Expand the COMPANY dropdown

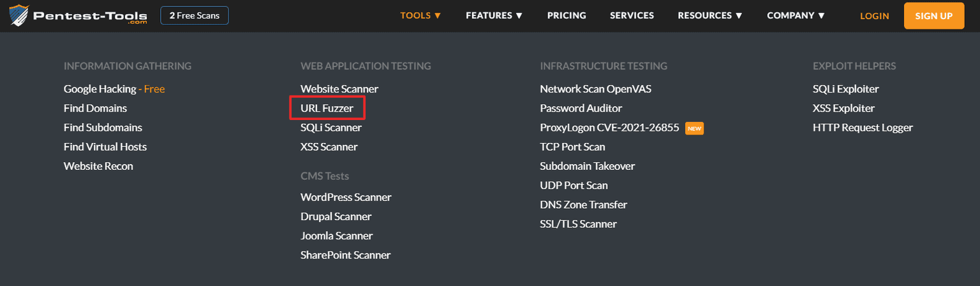click(x=796, y=15)
